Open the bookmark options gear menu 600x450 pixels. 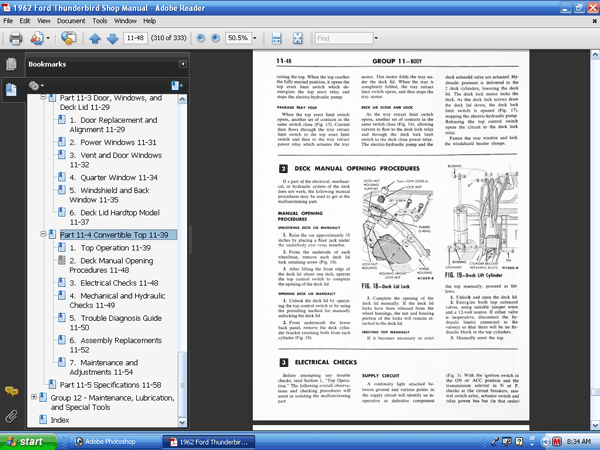(36, 86)
